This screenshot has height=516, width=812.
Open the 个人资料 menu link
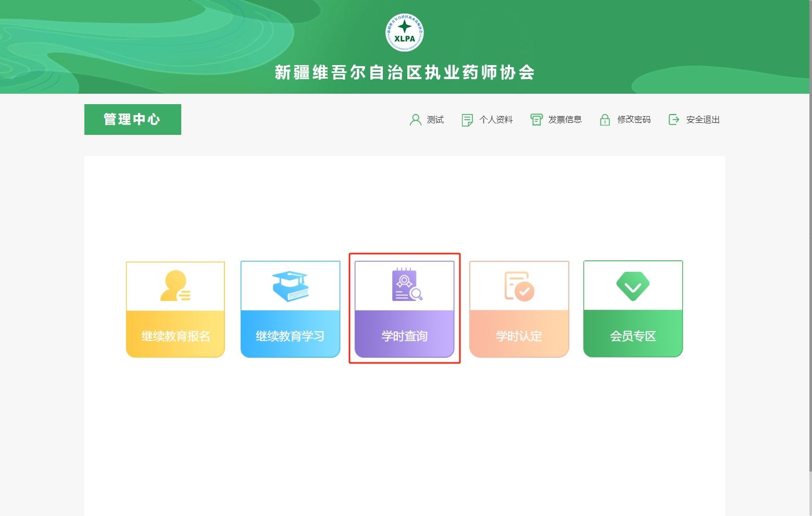point(496,120)
